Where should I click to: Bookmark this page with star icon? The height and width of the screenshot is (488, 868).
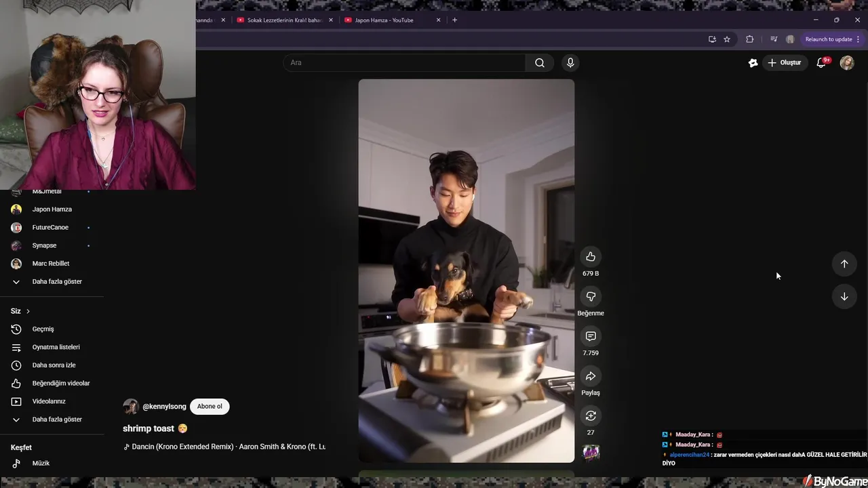pos(727,39)
